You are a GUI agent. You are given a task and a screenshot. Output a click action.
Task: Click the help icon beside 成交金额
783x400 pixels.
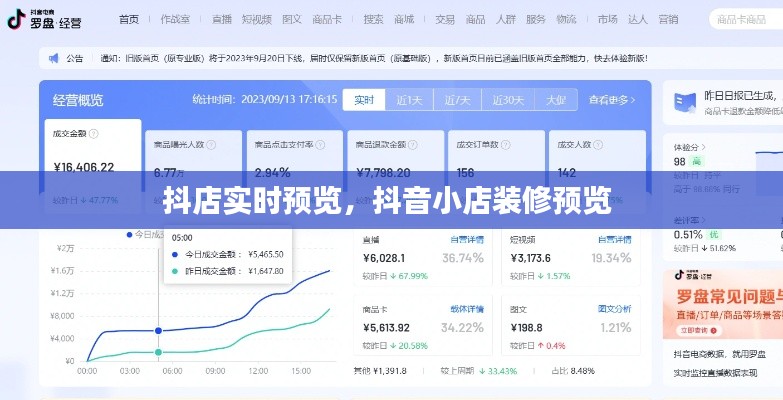94,133
